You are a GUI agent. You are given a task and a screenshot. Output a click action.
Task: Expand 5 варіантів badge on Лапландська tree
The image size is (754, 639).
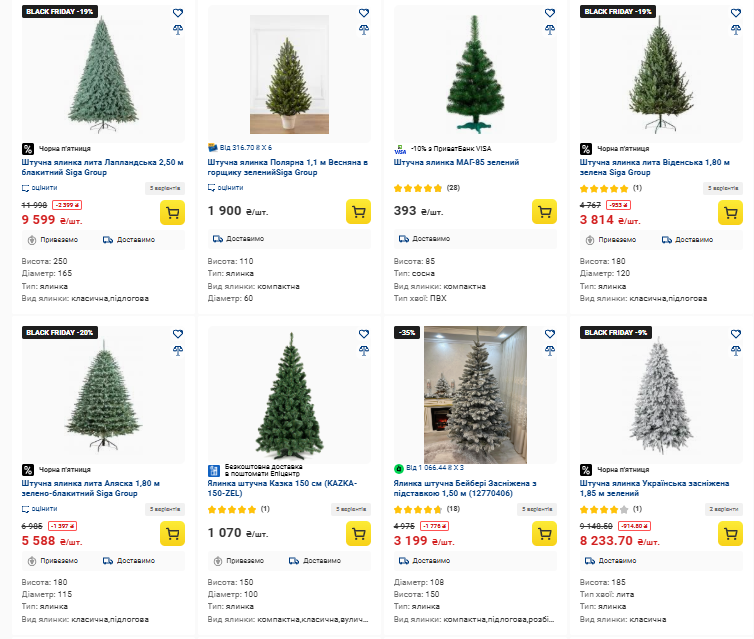tap(166, 187)
